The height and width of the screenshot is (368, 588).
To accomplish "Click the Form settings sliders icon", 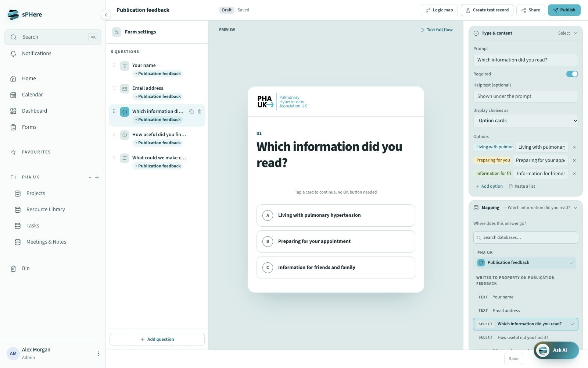I will 116,32.
